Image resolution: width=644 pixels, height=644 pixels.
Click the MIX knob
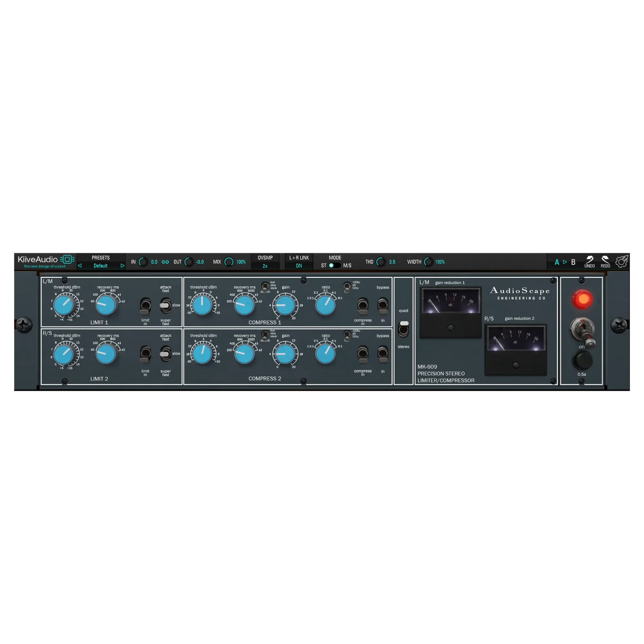(x=229, y=262)
